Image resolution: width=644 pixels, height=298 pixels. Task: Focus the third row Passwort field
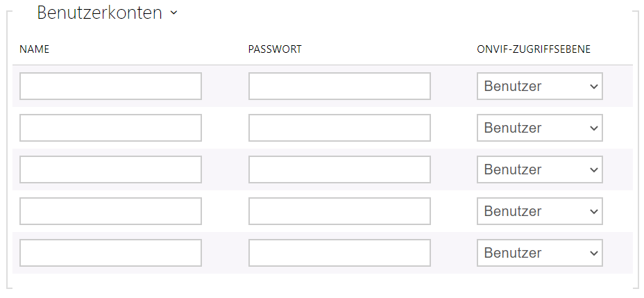pos(339,169)
